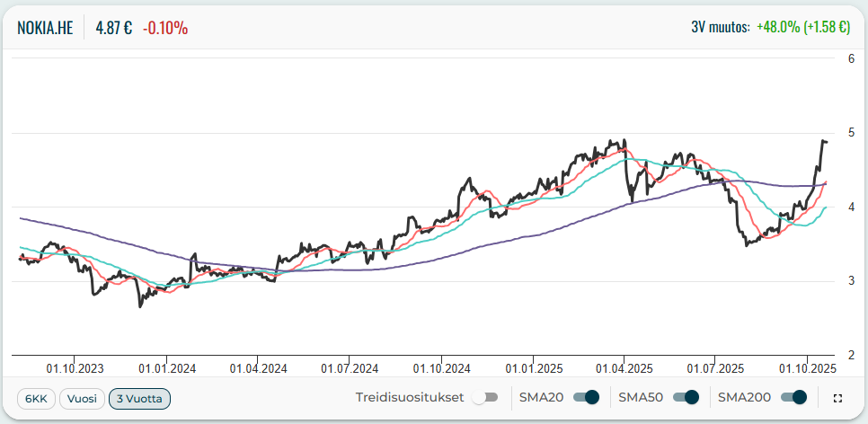Choose the 3 Vuotta time range
Screen dimensions: 868x424
point(139,398)
